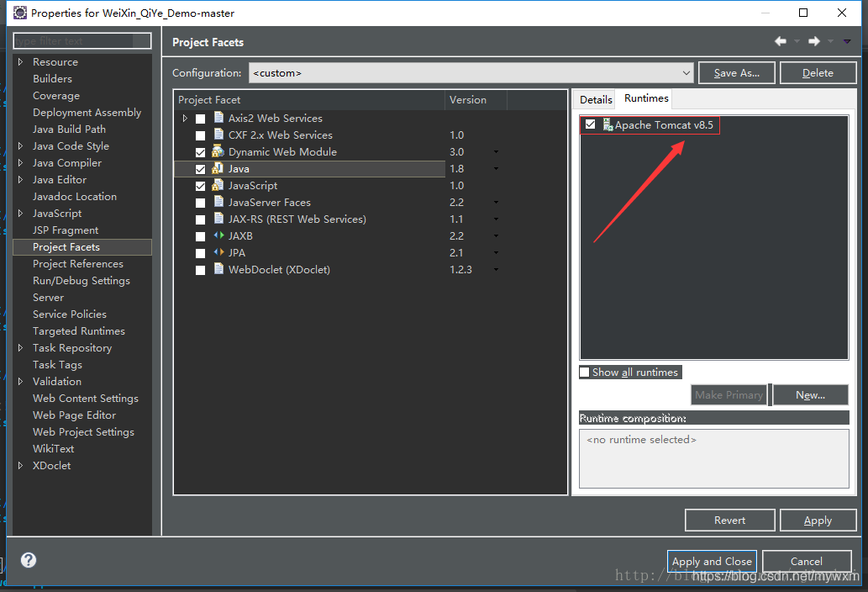Click the Save As... button

tap(736, 72)
